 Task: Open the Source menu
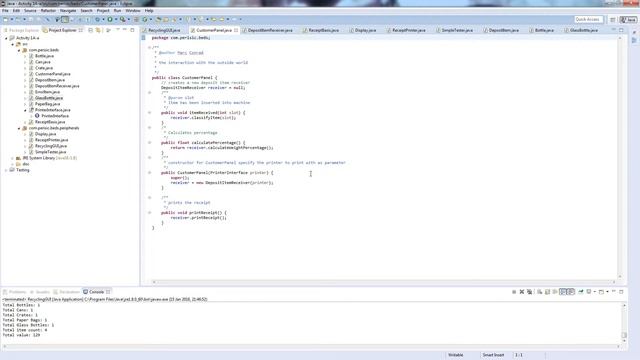pyautogui.click(x=30, y=11)
